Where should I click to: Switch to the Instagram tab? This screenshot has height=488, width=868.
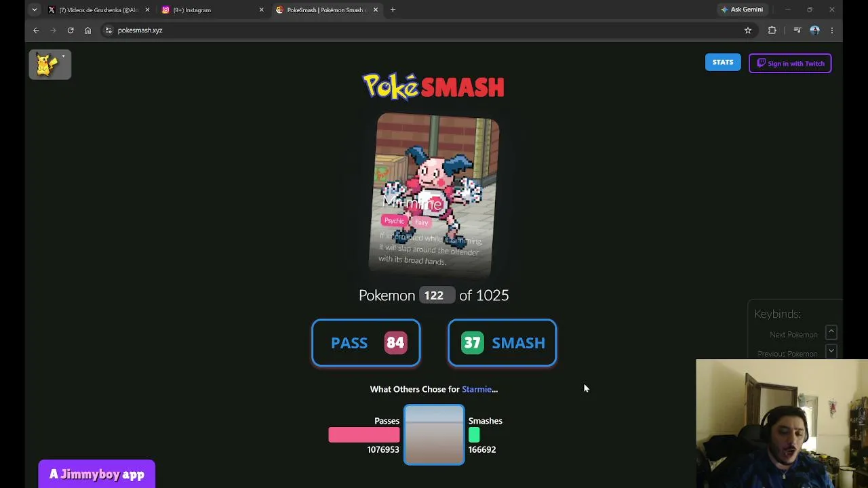[212, 10]
